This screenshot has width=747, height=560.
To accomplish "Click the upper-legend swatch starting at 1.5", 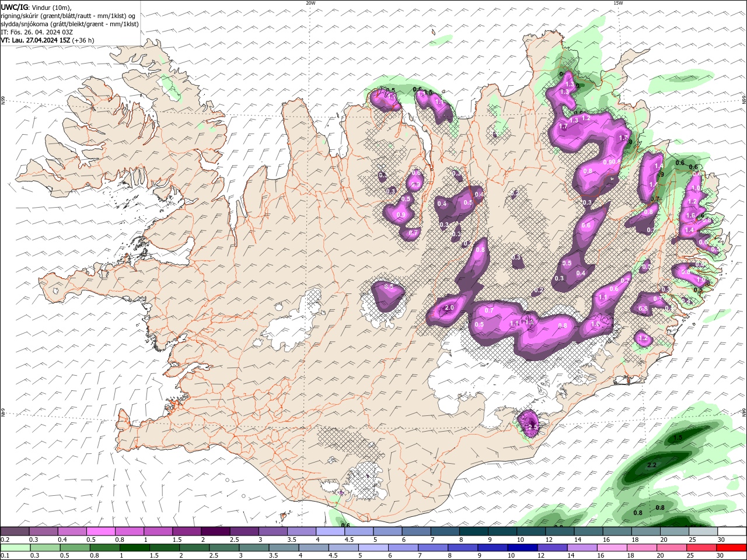I will [187, 531].
